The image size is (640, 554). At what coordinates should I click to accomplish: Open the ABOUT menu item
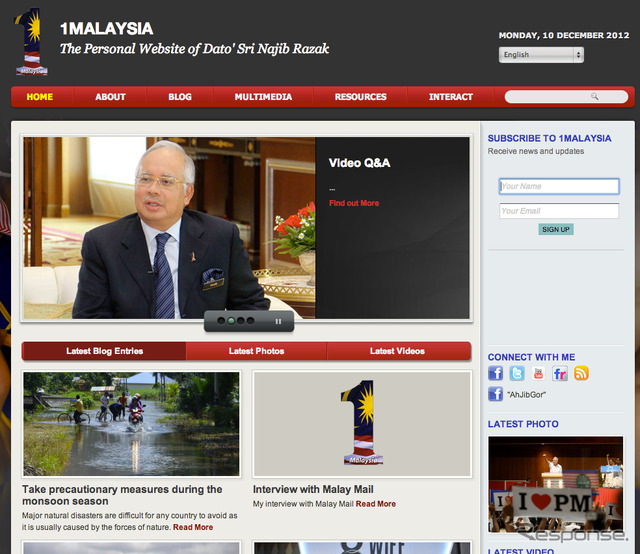(x=110, y=97)
